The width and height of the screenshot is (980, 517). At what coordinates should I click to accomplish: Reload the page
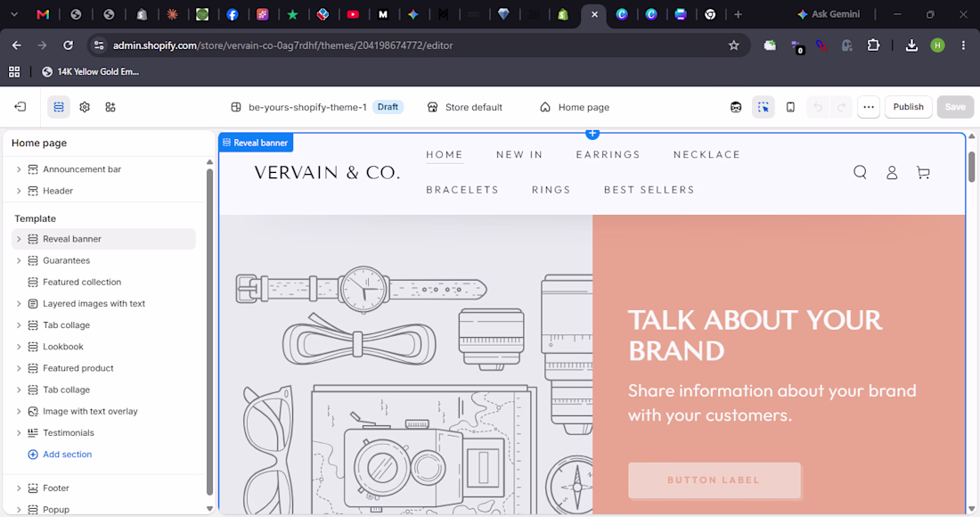click(68, 45)
